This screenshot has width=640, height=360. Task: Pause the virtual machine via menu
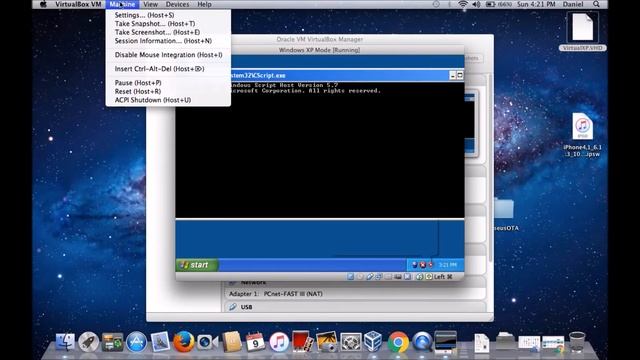[x=168, y=83]
